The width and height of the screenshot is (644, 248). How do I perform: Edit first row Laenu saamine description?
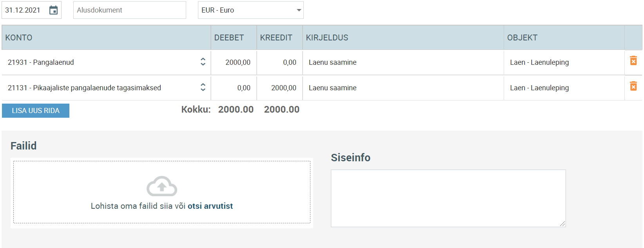click(403, 62)
